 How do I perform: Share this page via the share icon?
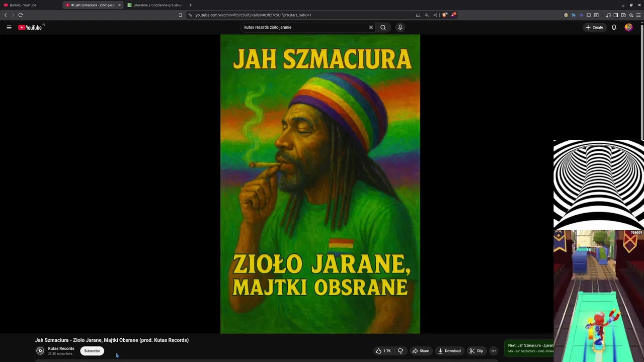435,15
